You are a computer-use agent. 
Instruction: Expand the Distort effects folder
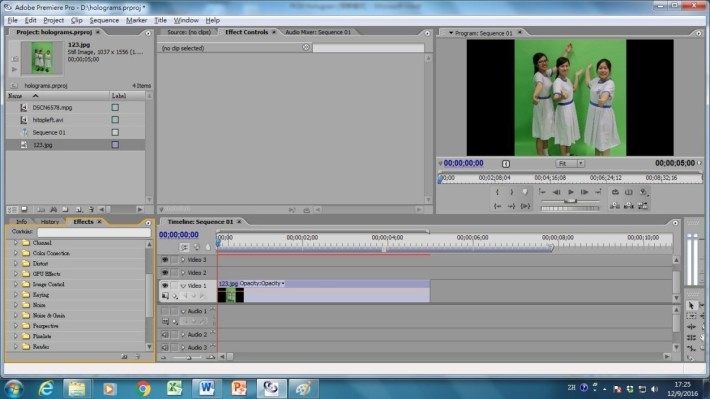(15, 264)
